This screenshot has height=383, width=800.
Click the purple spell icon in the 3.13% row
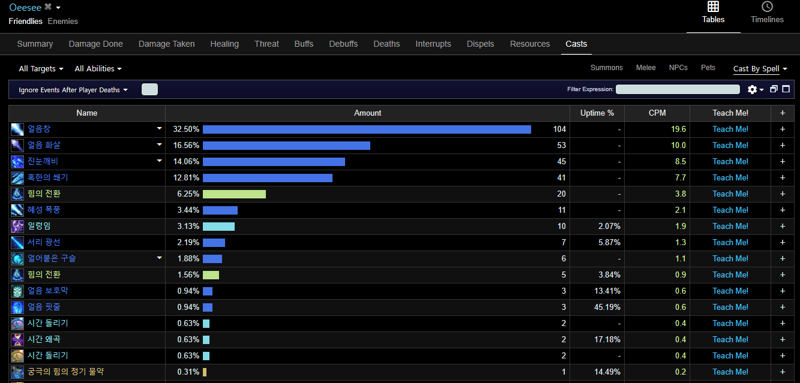[17, 226]
